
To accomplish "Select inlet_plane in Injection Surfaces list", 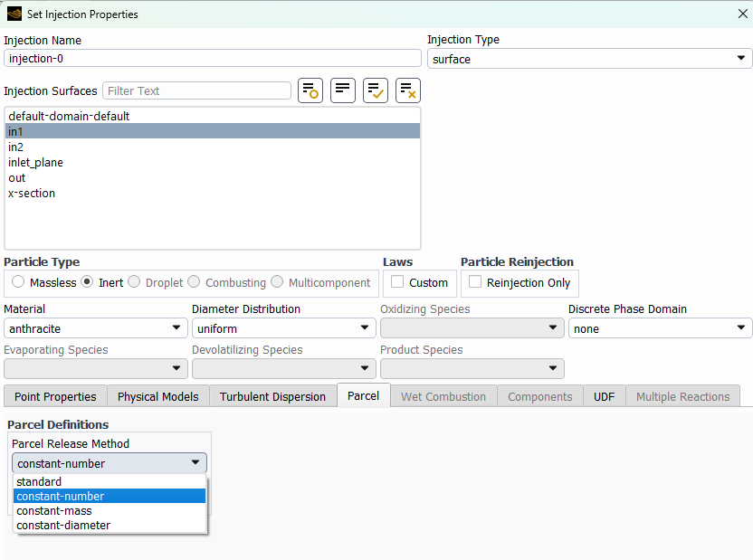I will click(x=36, y=163).
